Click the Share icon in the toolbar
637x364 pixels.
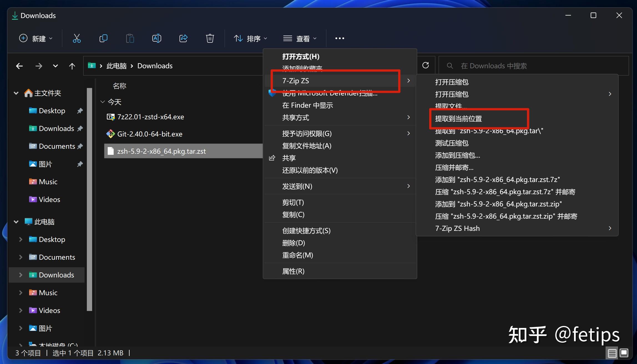(x=183, y=38)
